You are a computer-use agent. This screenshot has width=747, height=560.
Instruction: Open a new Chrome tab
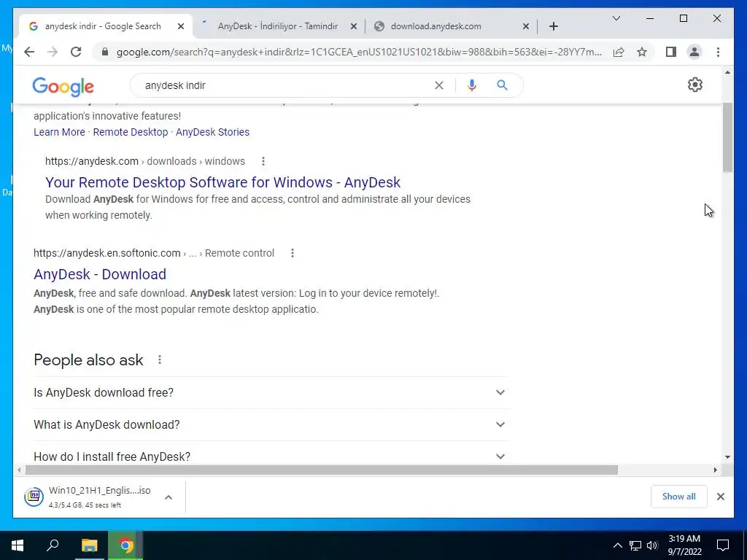pyautogui.click(x=553, y=26)
